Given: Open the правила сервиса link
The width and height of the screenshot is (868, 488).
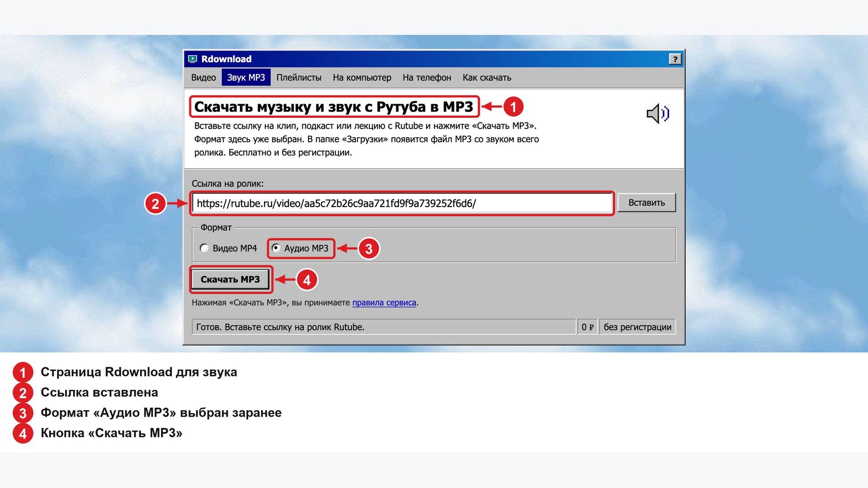Looking at the screenshot, I should pyautogui.click(x=384, y=303).
